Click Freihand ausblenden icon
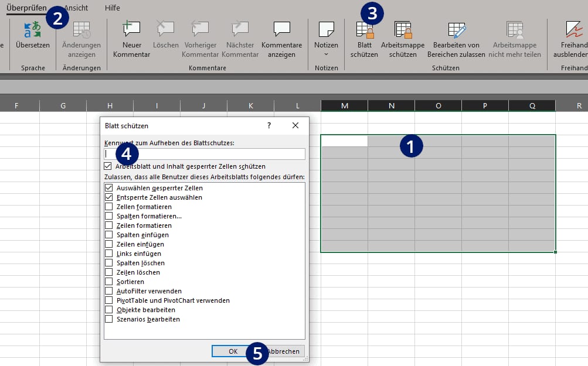The width and height of the screenshot is (588, 366). [x=574, y=29]
